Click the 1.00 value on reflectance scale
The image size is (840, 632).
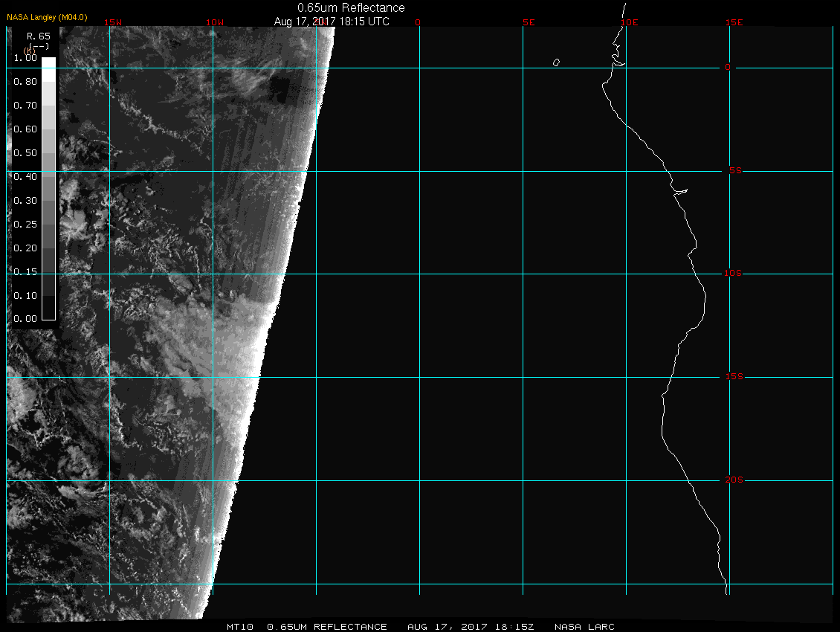coord(25,58)
